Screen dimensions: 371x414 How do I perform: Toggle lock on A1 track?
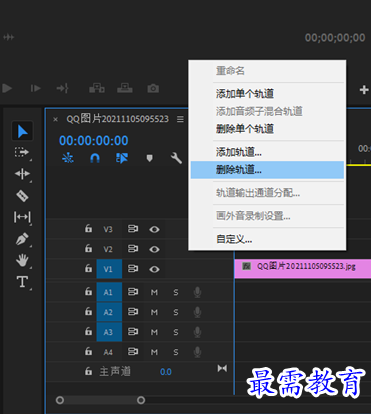tap(88, 292)
